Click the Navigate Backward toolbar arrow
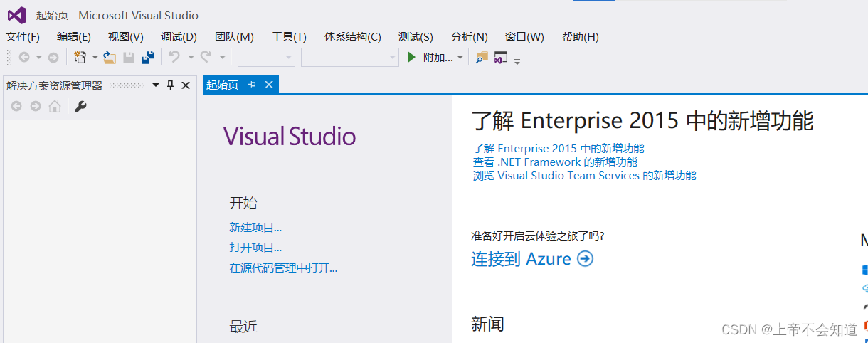The image size is (868, 343). (x=23, y=58)
